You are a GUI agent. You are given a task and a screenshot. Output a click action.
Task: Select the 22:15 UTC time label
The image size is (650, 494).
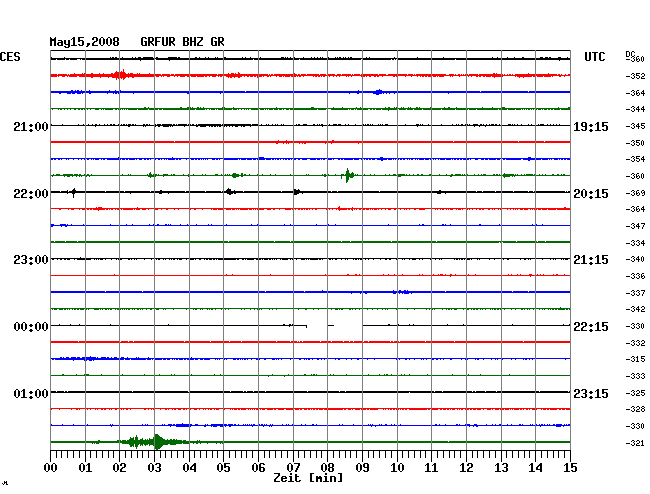(x=591, y=327)
